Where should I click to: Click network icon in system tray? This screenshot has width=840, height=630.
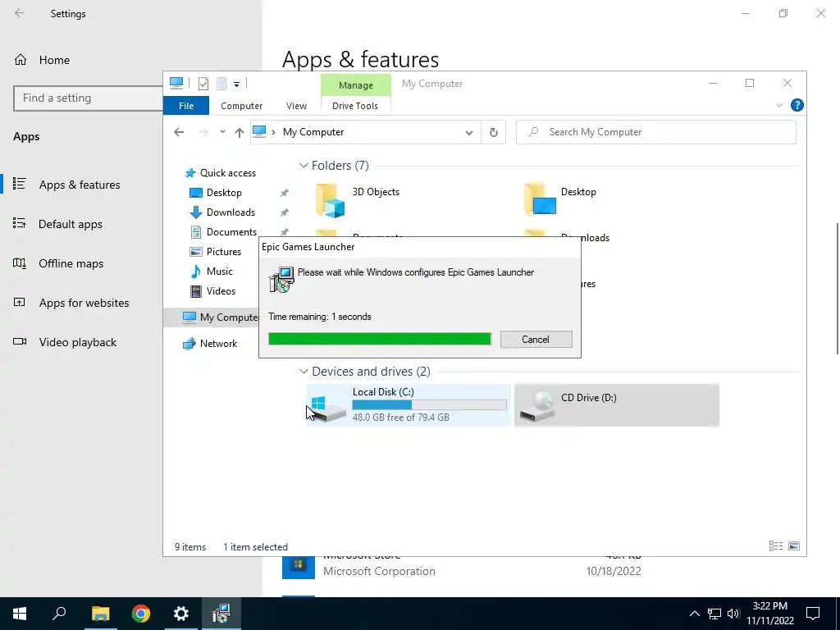pos(714,614)
